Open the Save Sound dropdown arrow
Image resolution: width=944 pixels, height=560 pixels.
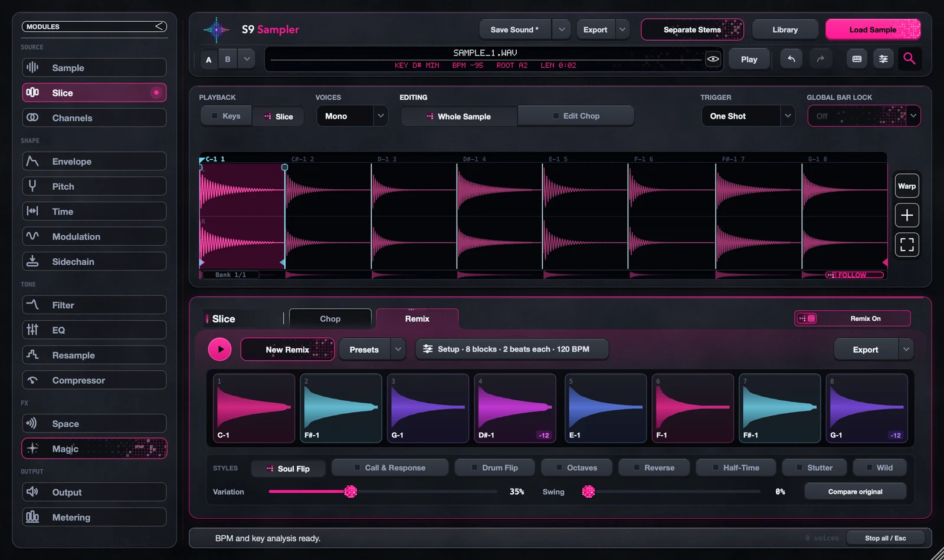point(561,29)
